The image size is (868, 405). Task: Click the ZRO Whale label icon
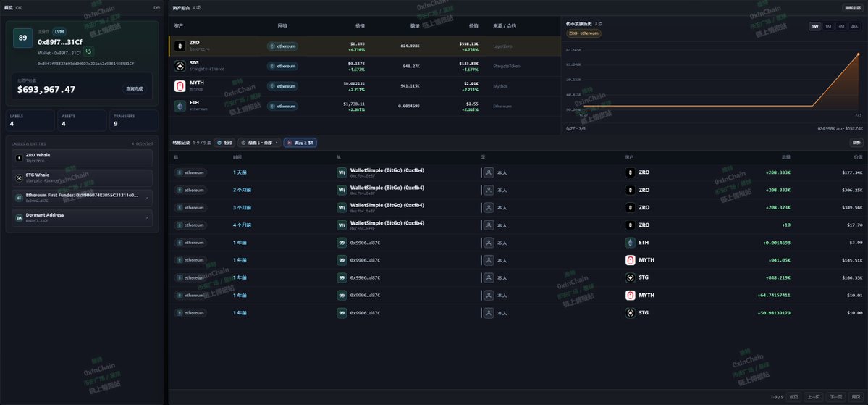click(x=19, y=158)
